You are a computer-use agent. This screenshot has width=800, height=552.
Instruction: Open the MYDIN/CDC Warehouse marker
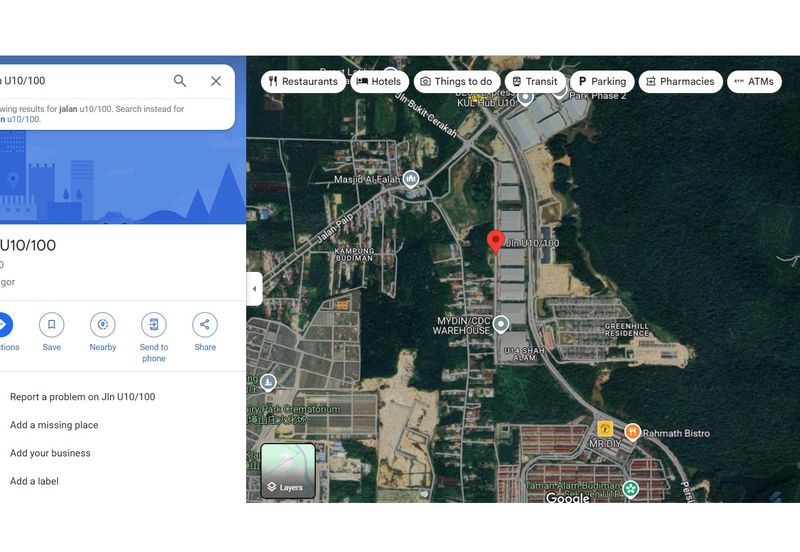501,324
